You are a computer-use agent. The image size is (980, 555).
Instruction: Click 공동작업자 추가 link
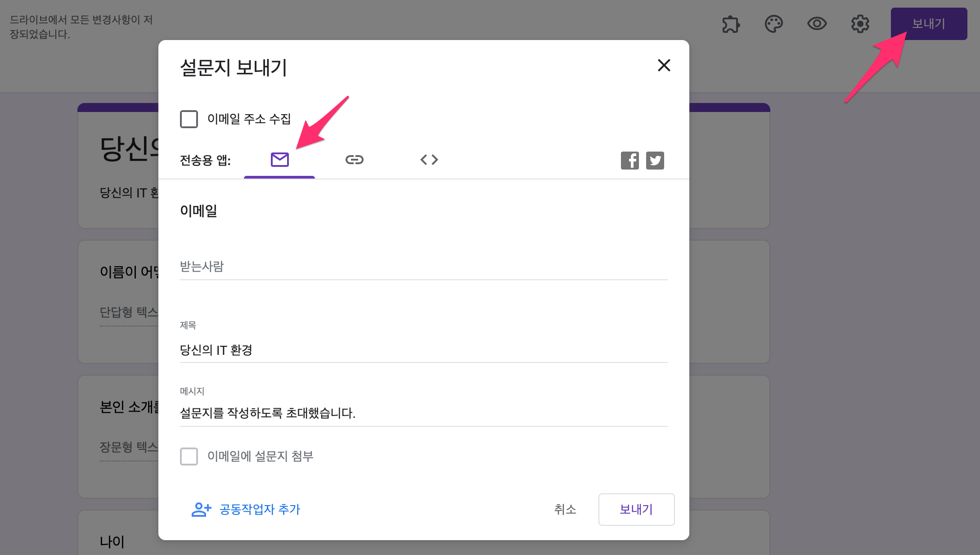click(x=260, y=509)
